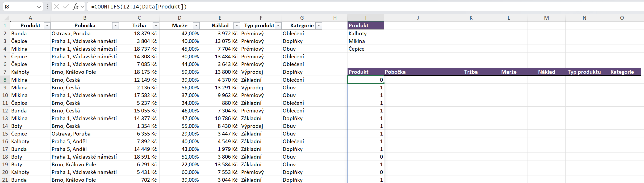The width and height of the screenshot is (644, 183).
Task: Expand the chevron next to fx icon
Action: (82, 7)
